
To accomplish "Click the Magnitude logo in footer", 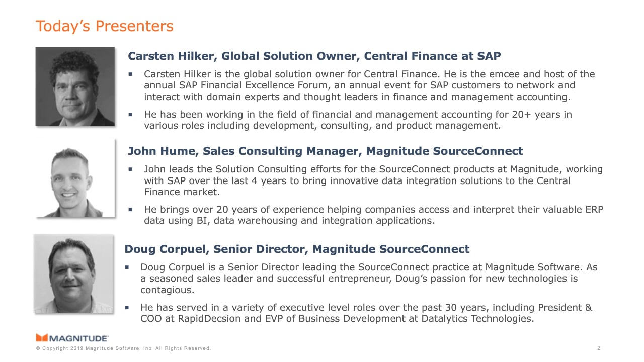I will coord(72,338).
